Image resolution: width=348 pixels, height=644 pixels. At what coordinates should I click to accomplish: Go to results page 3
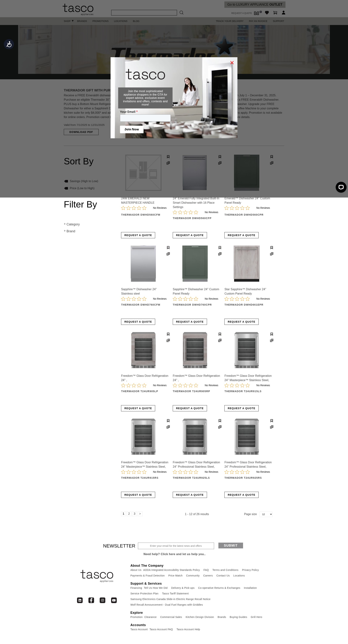[x=134, y=514]
